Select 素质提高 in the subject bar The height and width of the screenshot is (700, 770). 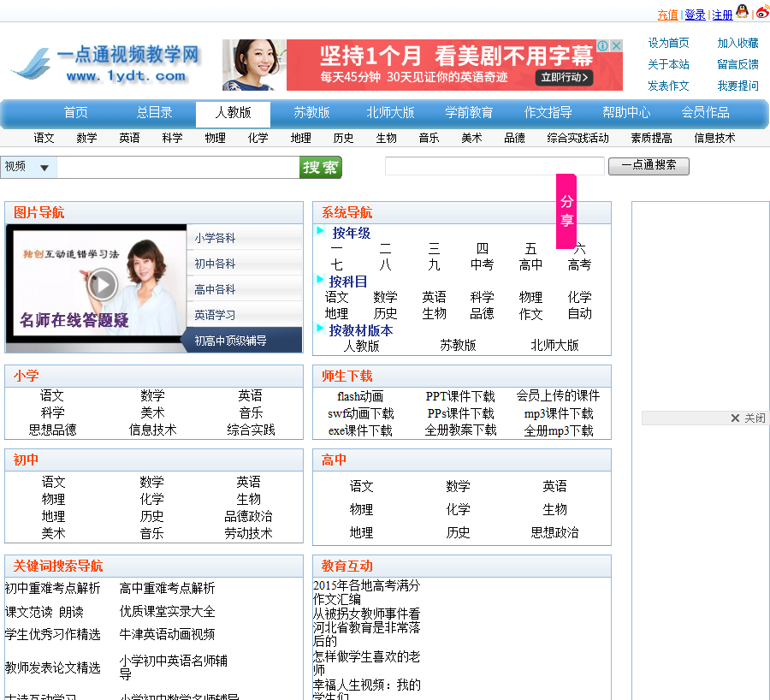651,138
